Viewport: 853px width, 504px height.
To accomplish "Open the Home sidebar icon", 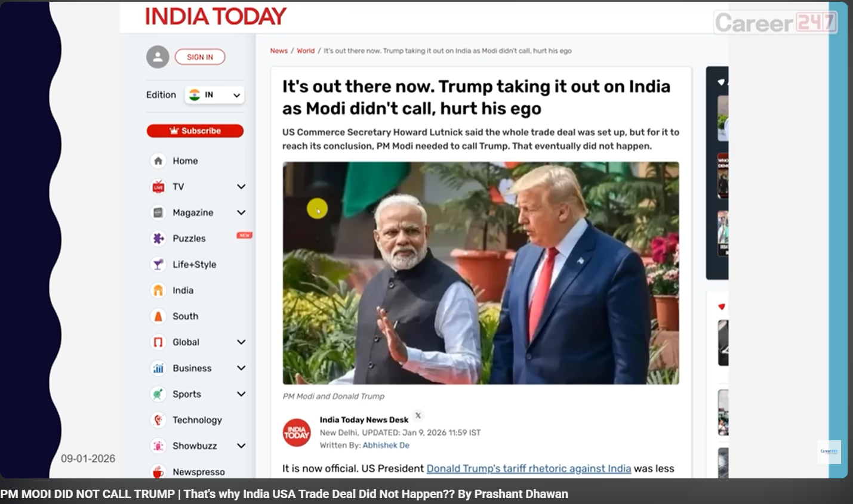I will (x=158, y=161).
